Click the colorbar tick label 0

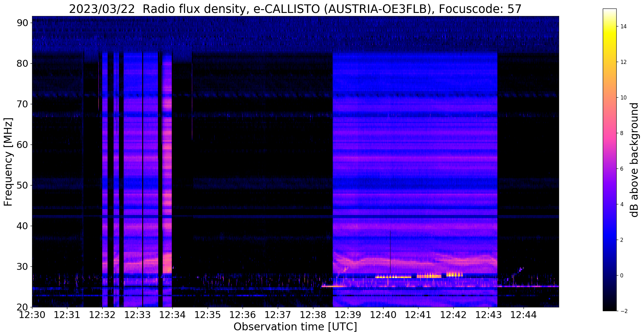click(x=621, y=276)
